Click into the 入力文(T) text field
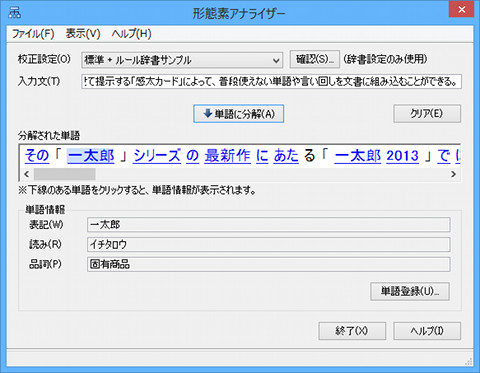This screenshot has height=373, width=480. click(x=271, y=81)
